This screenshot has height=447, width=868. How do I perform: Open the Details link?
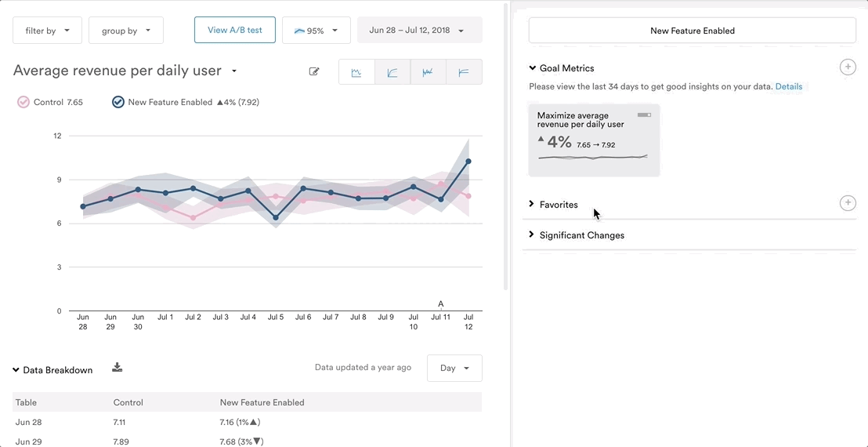(788, 87)
